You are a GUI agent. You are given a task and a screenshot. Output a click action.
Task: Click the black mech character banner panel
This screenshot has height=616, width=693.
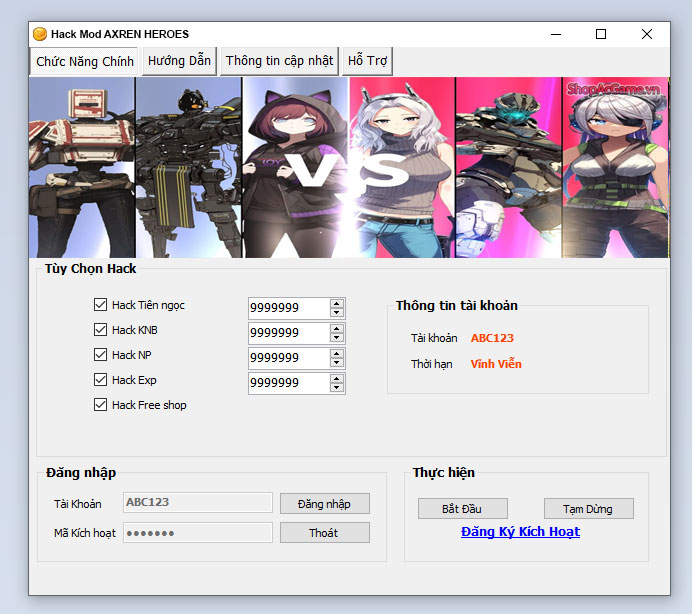tap(189, 167)
